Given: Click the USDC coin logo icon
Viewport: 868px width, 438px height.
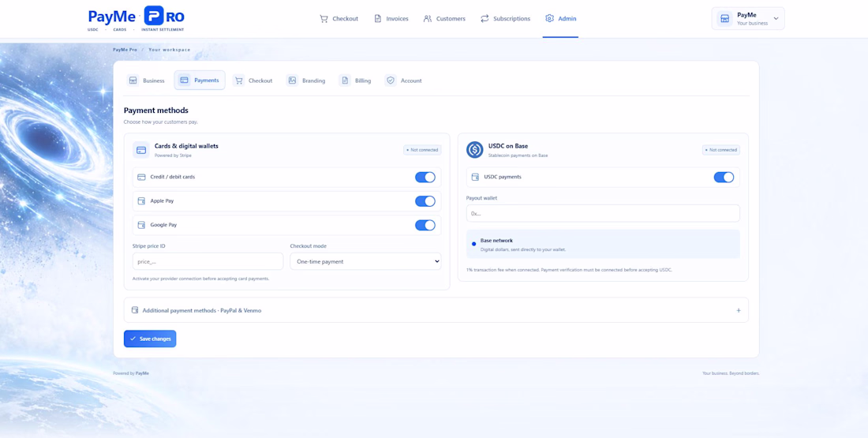Looking at the screenshot, I should (475, 150).
